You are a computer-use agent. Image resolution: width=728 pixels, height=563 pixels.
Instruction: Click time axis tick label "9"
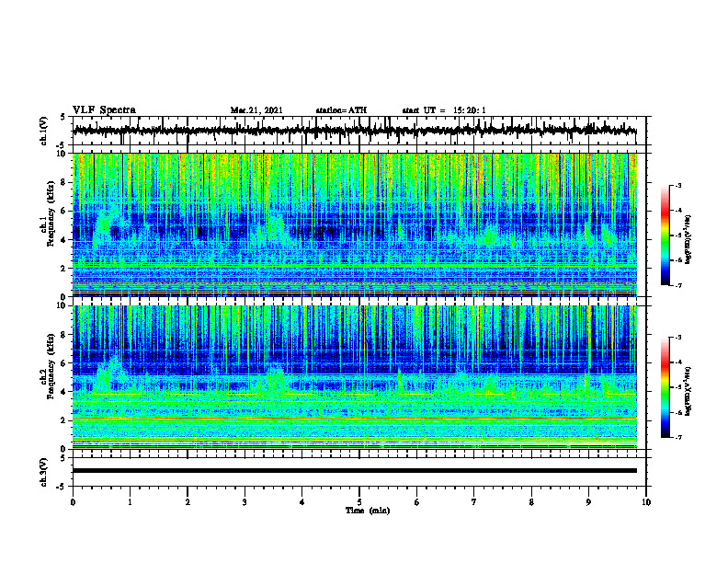coord(588,502)
